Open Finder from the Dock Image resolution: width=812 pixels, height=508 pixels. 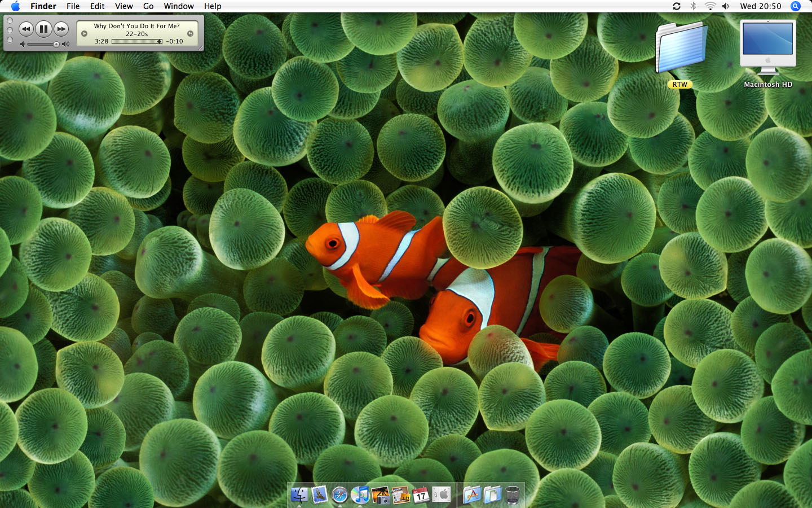299,495
